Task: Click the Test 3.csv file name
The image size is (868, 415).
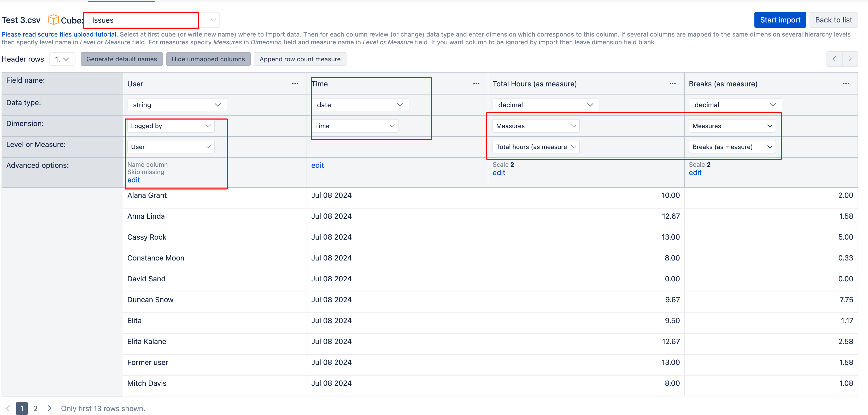Action: tap(21, 20)
